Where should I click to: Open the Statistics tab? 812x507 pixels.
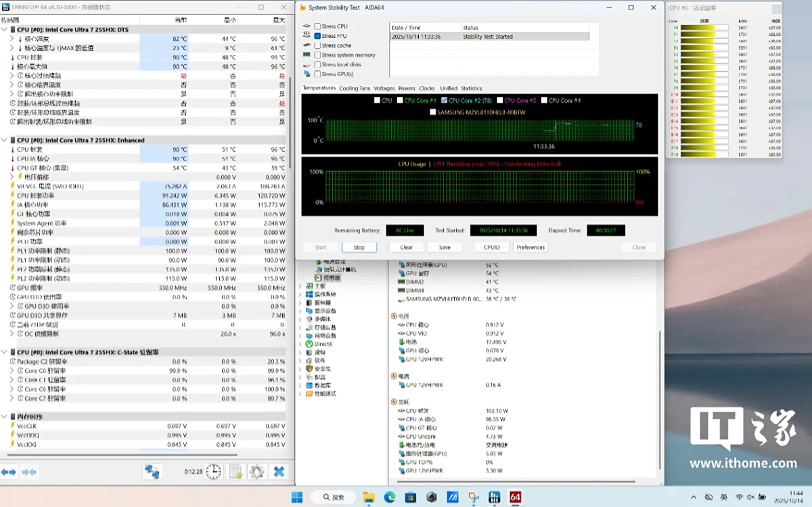pyautogui.click(x=471, y=89)
